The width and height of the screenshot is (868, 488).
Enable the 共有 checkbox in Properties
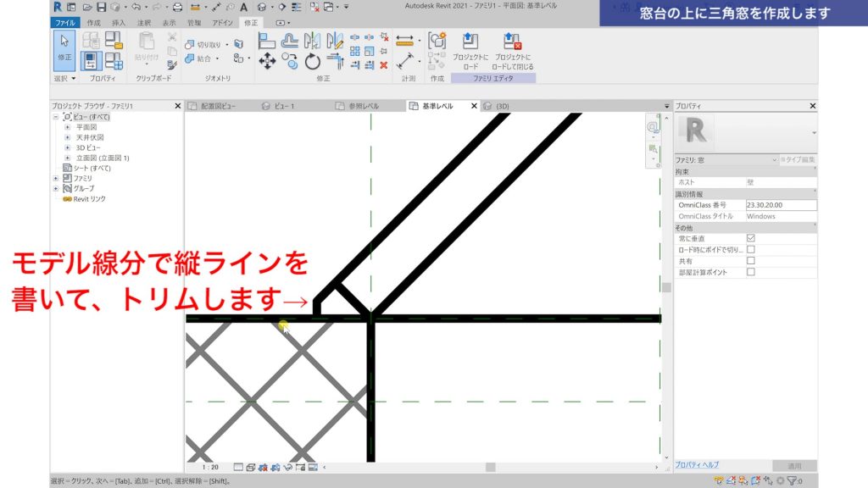coord(750,261)
